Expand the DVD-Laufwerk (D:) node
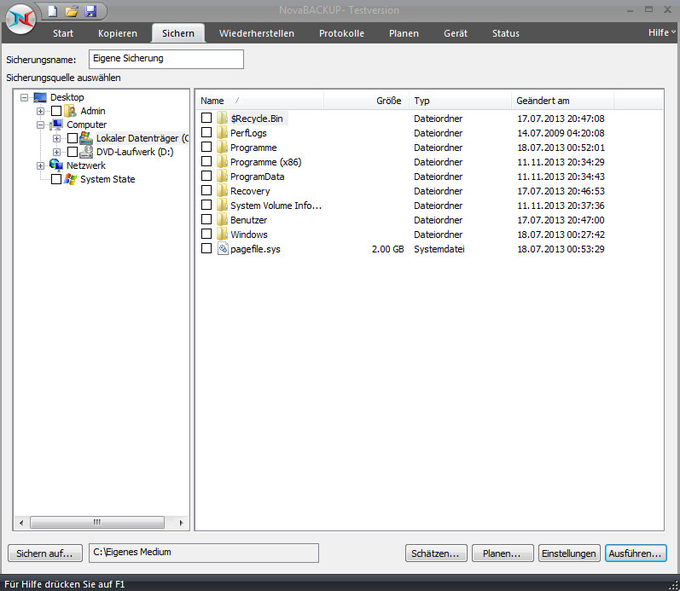The height and width of the screenshot is (591, 680). point(56,152)
